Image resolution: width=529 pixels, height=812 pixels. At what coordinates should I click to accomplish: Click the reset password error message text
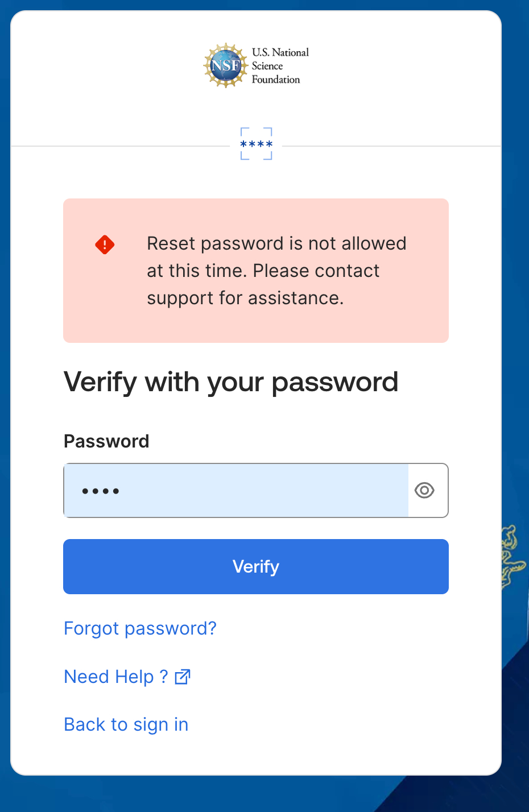coord(276,271)
